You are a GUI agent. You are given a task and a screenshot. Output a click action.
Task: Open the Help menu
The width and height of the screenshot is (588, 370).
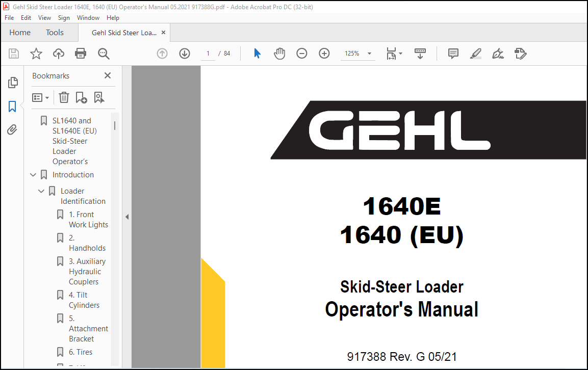(x=113, y=18)
